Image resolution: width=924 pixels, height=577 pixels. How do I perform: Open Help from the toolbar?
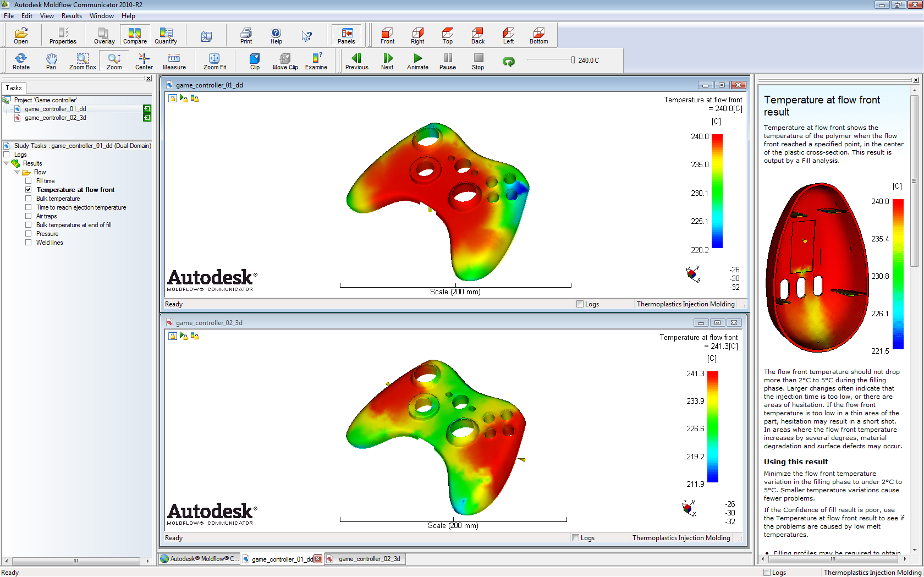pos(276,36)
